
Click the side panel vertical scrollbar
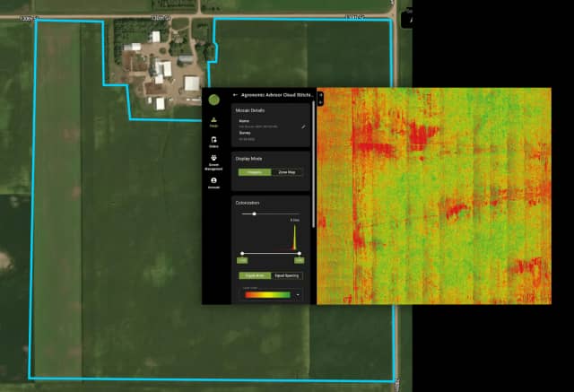click(313, 165)
